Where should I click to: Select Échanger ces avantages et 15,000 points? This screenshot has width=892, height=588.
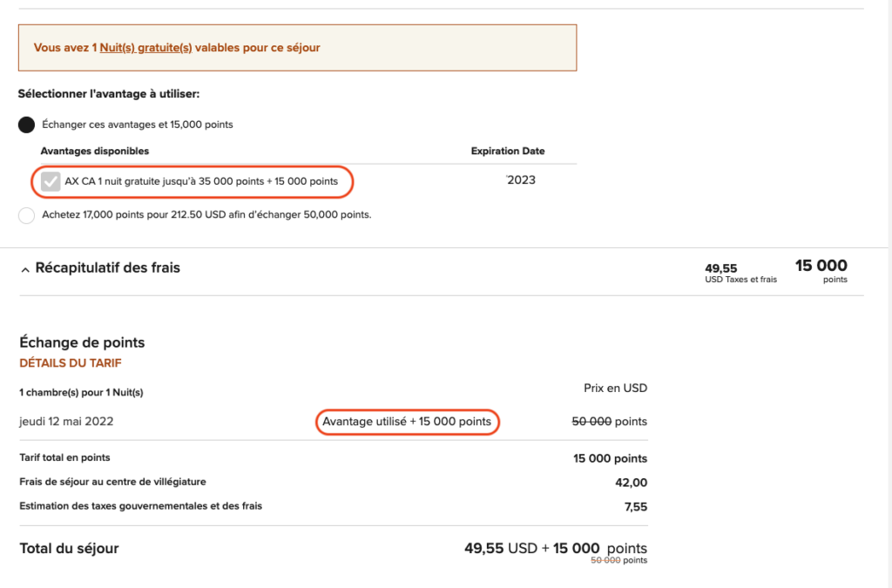[26, 125]
